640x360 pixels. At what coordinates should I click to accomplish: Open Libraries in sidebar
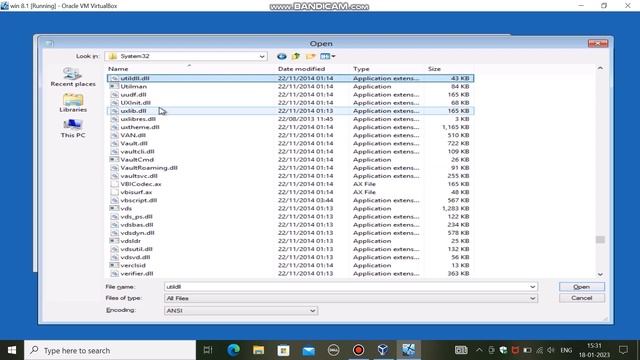(73, 103)
